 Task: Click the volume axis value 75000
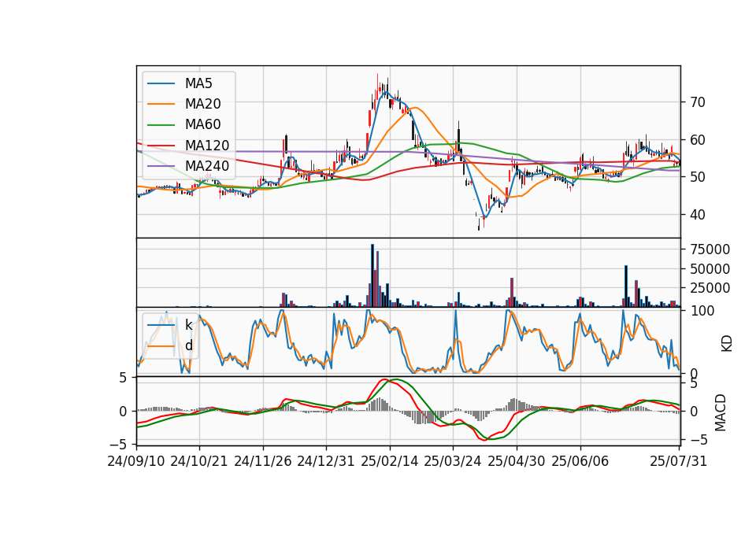point(710,249)
